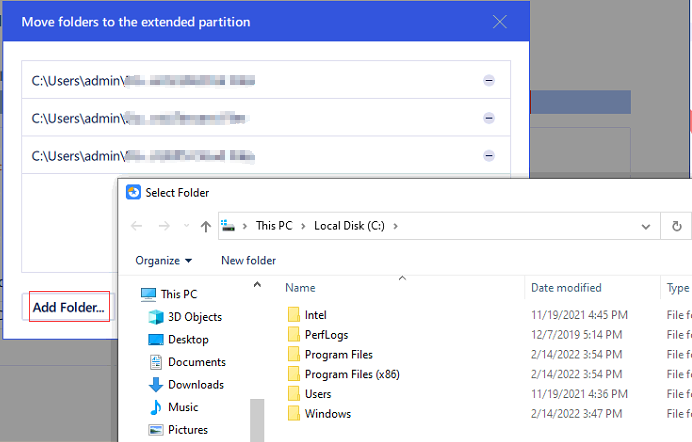Expand path chevron after Local Disk (C:)
692x442 pixels.
(395, 227)
